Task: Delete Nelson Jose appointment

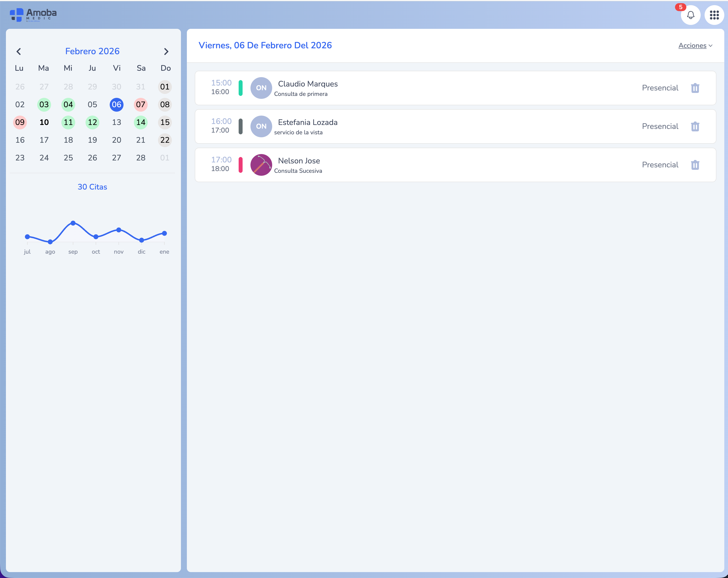Action: [x=695, y=165]
